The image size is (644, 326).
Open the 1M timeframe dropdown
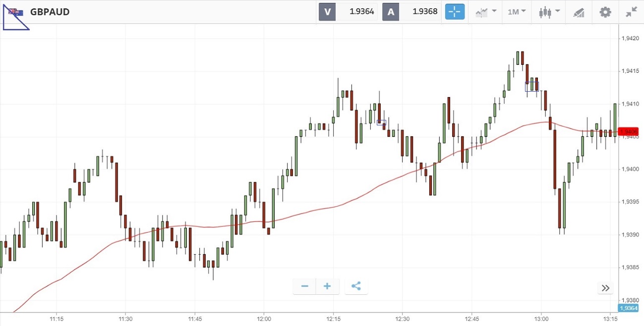click(x=517, y=12)
